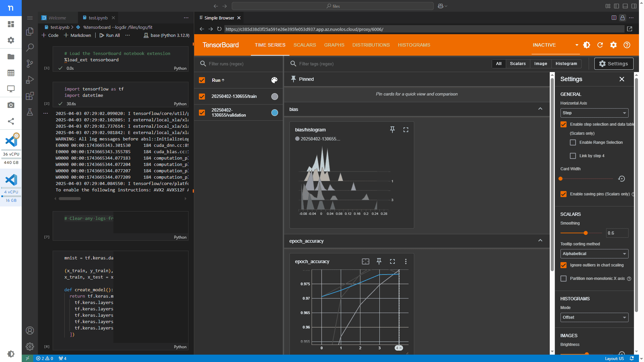Add a Markdown cell

click(x=77, y=35)
